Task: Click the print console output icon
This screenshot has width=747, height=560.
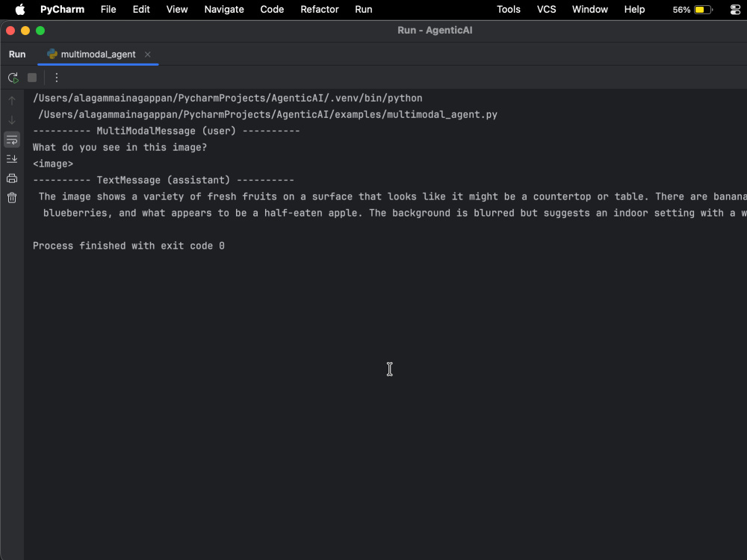Action: click(x=12, y=178)
